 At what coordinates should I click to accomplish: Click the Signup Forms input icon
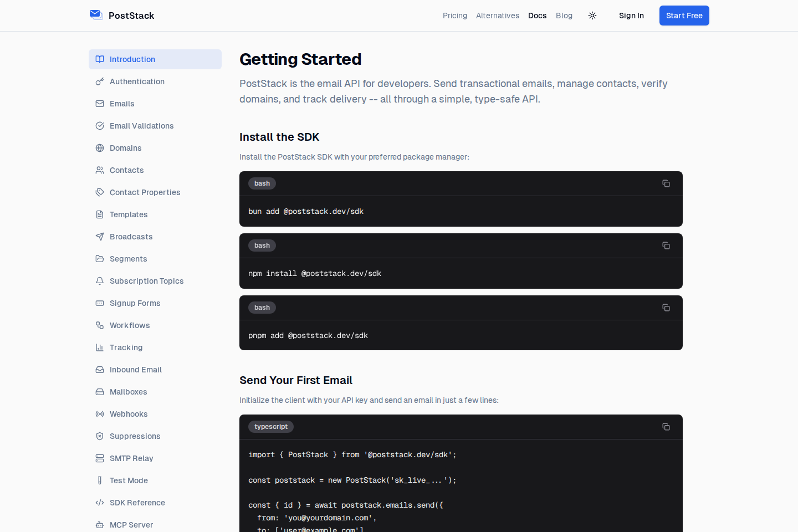(x=100, y=303)
